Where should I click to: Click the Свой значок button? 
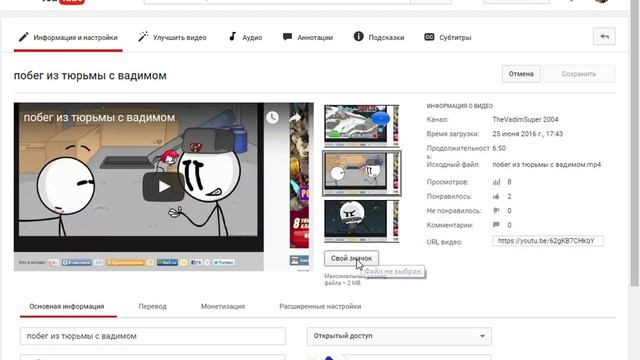[351, 258]
